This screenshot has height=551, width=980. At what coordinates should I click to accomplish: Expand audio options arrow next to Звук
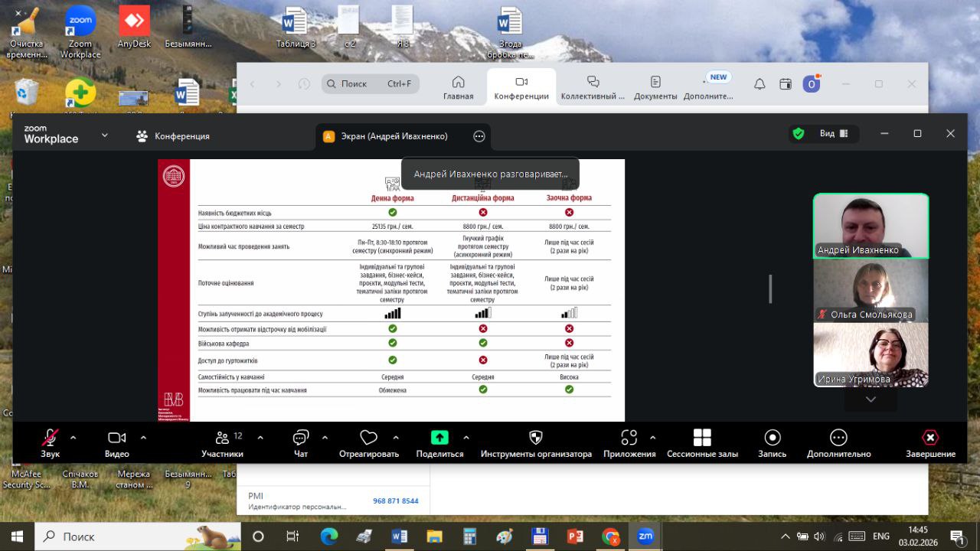(x=73, y=438)
